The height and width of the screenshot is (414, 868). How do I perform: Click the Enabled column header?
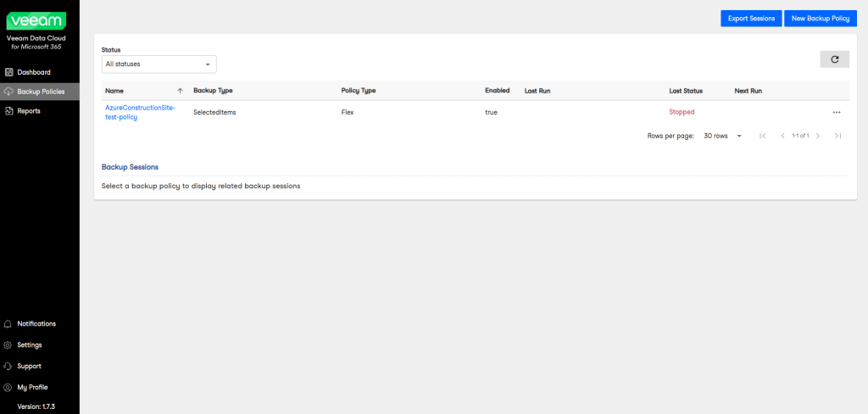point(497,90)
